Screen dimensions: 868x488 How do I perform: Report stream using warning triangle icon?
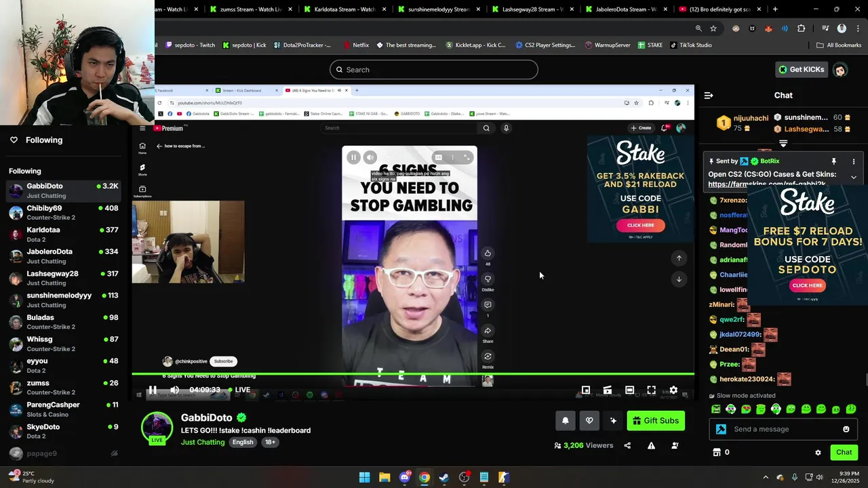[651, 445]
